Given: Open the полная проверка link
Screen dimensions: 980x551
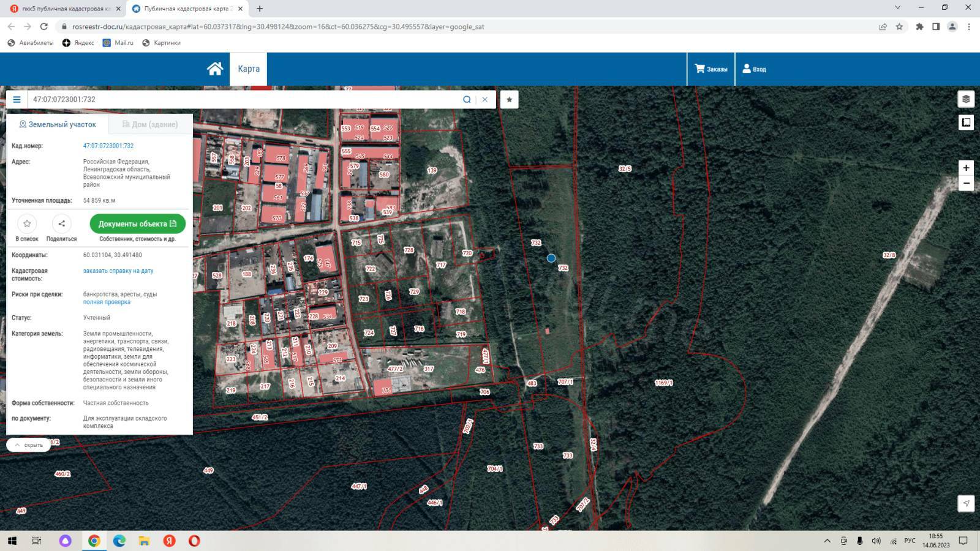Looking at the screenshot, I should pos(107,302).
